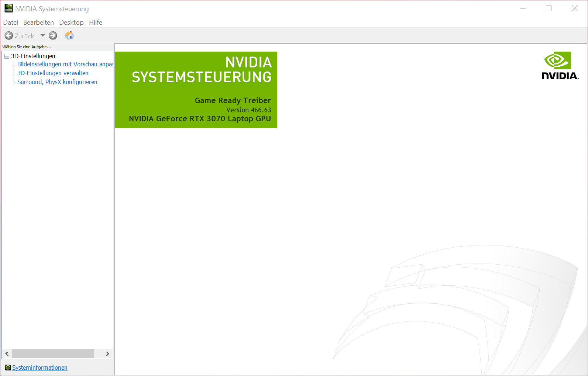Click 'NVIDIA GeForce RTX 3070 Laptop GPU' text
The width and height of the screenshot is (588, 376).
[200, 119]
